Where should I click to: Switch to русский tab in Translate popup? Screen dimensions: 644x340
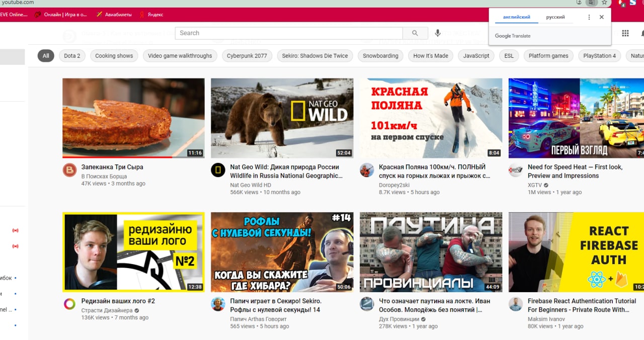[x=555, y=17]
